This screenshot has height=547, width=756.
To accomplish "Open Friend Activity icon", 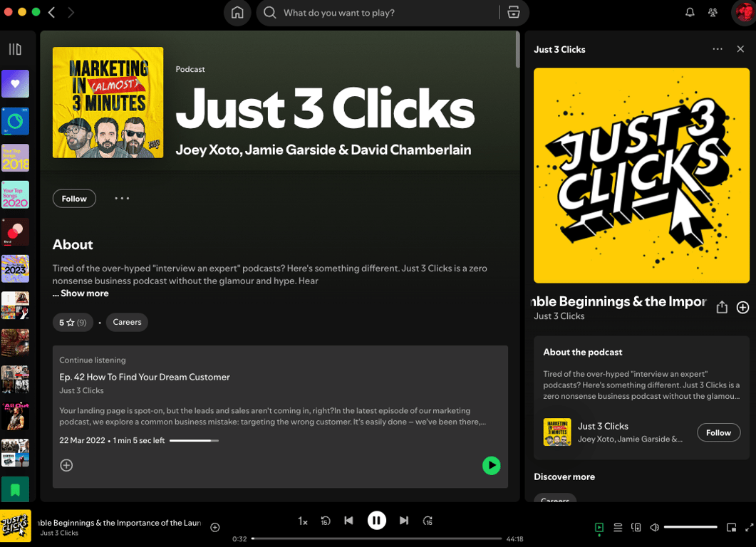I will pyautogui.click(x=713, y=13).
